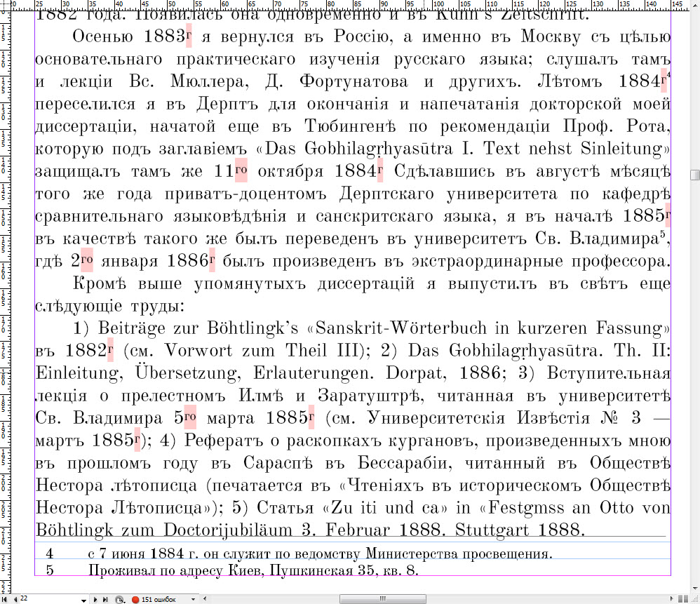The height and width of the screenshot is (604, 700).
Task: Go to the previous page
Action: point(15,599)
